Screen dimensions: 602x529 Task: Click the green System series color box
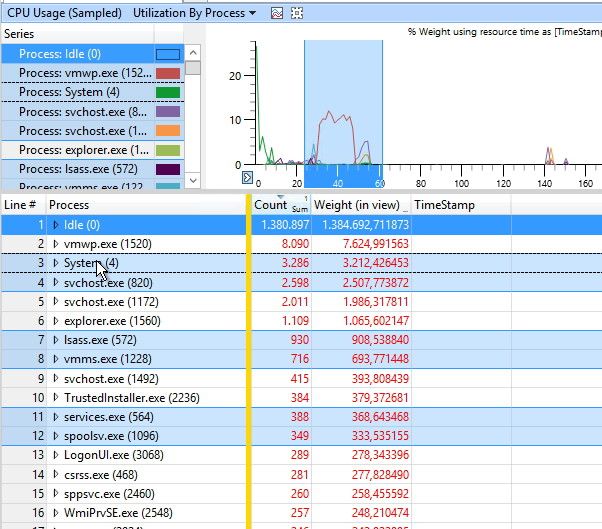167,92
